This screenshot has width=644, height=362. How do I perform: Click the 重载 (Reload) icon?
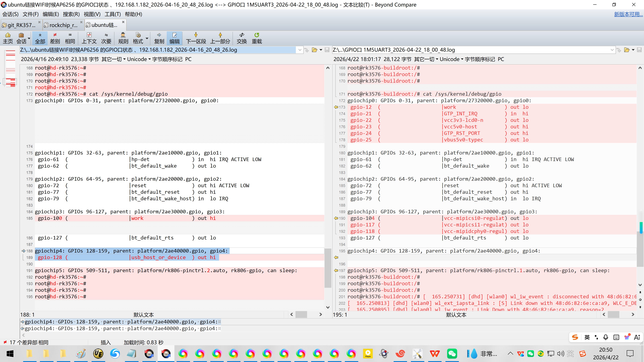pyautogui.click(x=256, y=38)
